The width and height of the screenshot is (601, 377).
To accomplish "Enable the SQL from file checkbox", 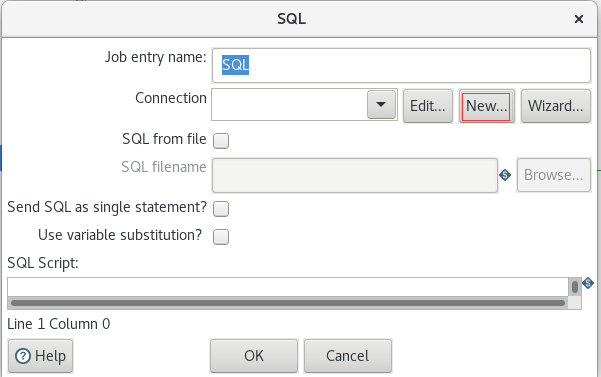I will (221, 141).
